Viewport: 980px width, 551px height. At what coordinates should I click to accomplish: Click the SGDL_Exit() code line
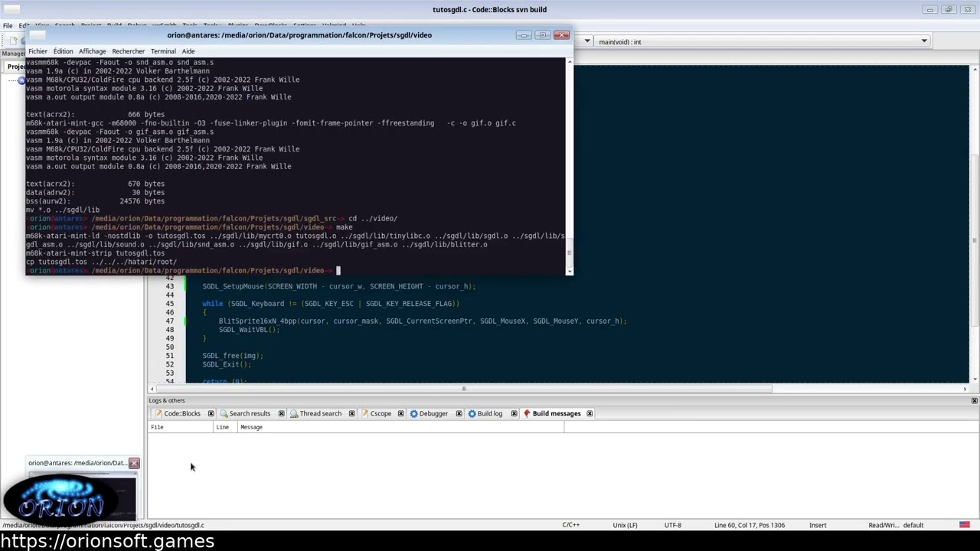coord(227,364)
